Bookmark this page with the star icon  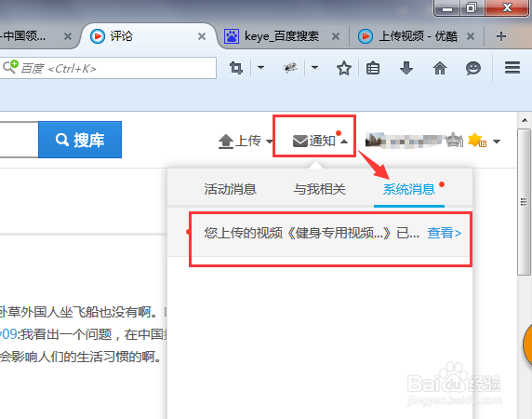click(344, 68)
